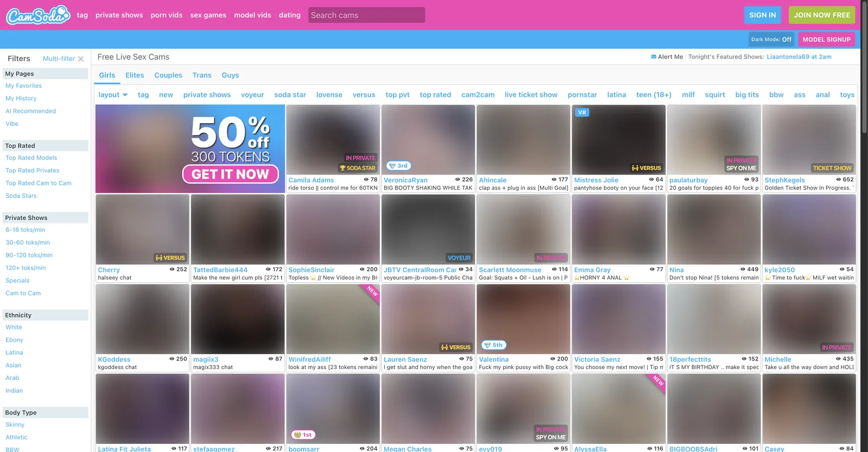Image resolution: width=868 pixels, height=452 pixels.
Task: Click GET IT NOW on the promo banner
Action: click(231, 174)
